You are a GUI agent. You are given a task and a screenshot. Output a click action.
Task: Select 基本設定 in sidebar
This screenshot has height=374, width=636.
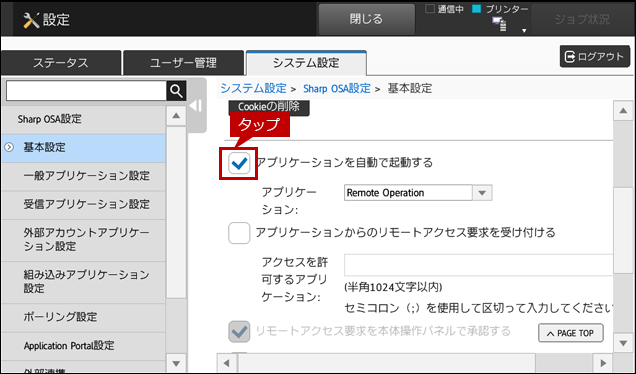(84, 148)
